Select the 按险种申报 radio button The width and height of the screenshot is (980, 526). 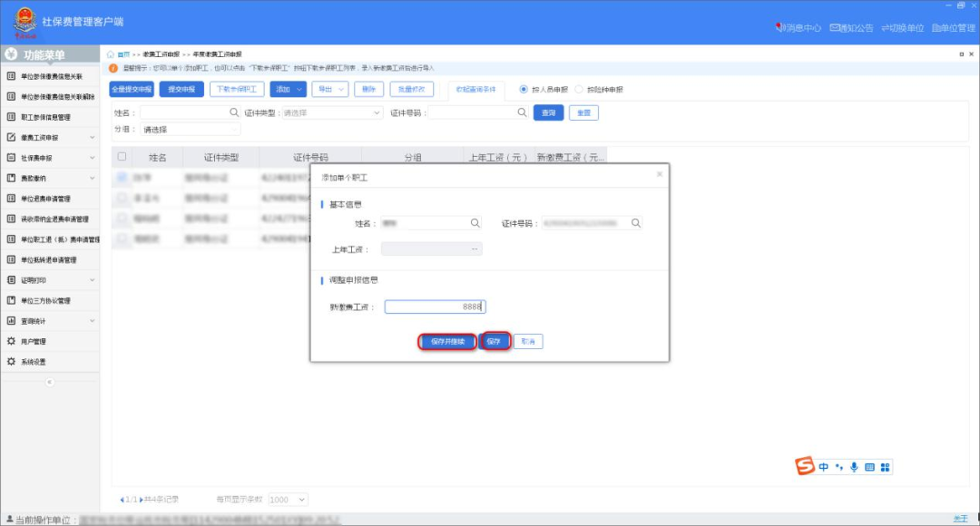(580, 90)
